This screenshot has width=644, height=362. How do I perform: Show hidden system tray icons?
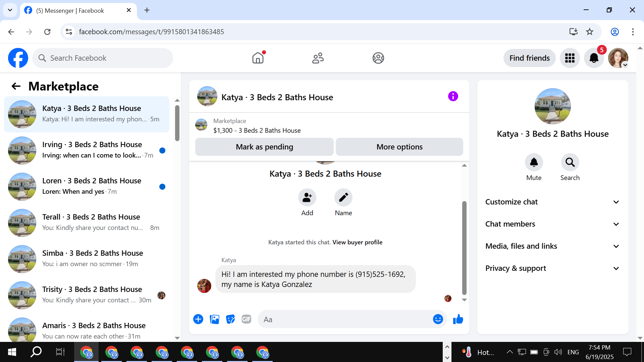(x=509, y=352)
